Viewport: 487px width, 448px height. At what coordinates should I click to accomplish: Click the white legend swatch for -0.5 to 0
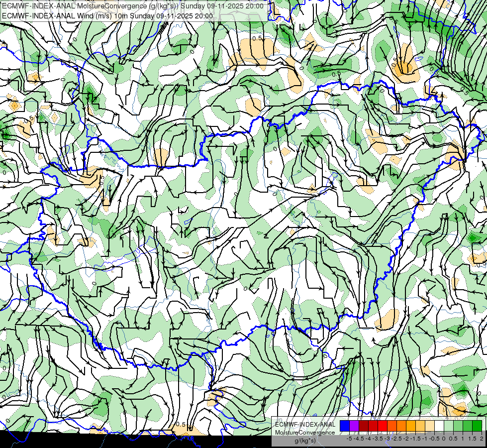click(x=439, y=426)
